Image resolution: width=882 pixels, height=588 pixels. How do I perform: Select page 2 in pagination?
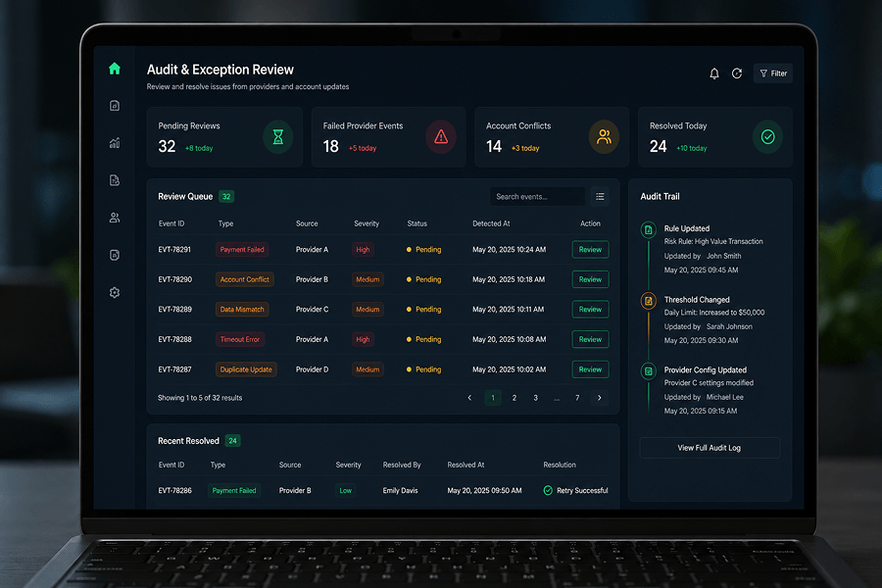coord(514,398)
